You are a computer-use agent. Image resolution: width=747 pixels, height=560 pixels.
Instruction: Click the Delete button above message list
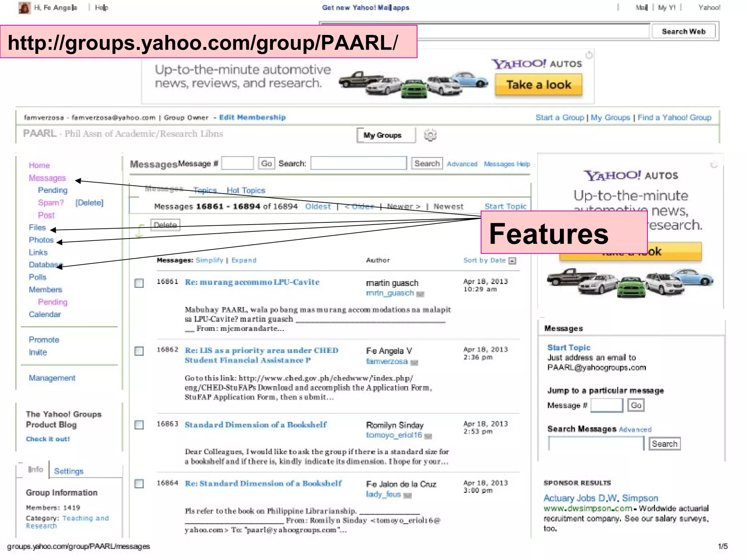point(165,225)
